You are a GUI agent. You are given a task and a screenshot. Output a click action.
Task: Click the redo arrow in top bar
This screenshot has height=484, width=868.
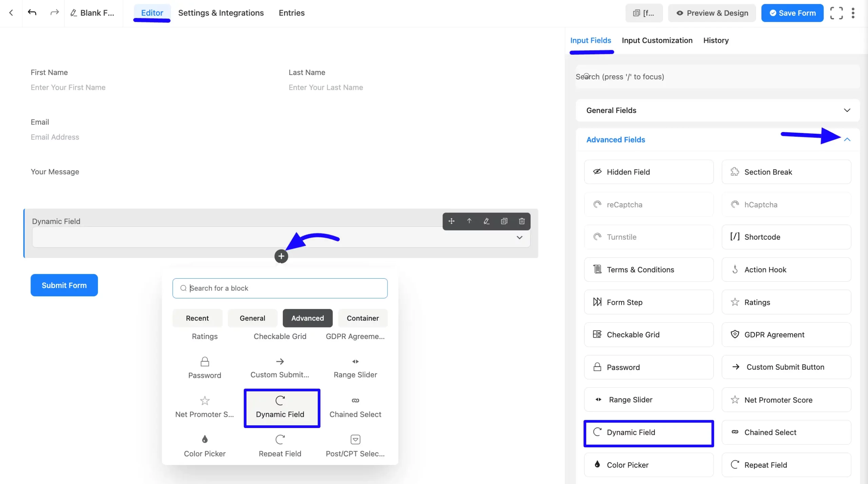tap(54, 13)
